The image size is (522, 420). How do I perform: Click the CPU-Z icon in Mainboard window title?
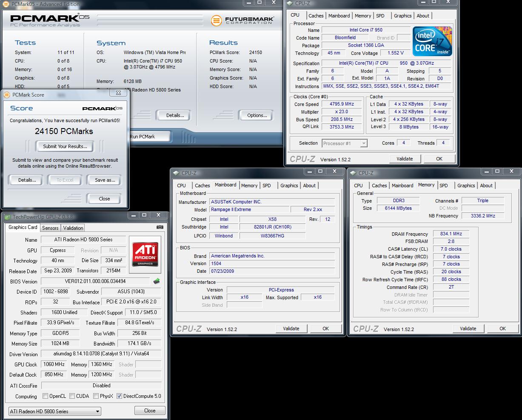click(176, 173)
